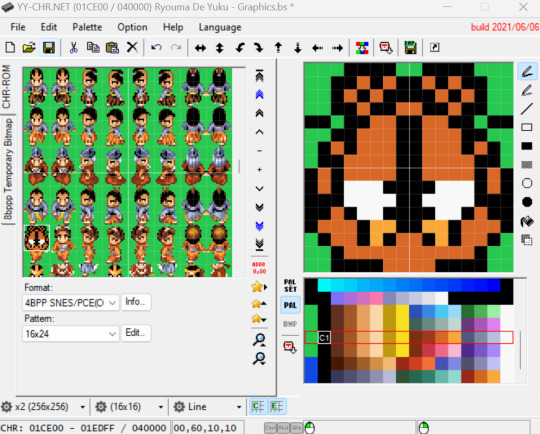The height and width of the screenshot is (434, 540).
Task: Save with the floppy disk icon
Action: click(49, 48)
